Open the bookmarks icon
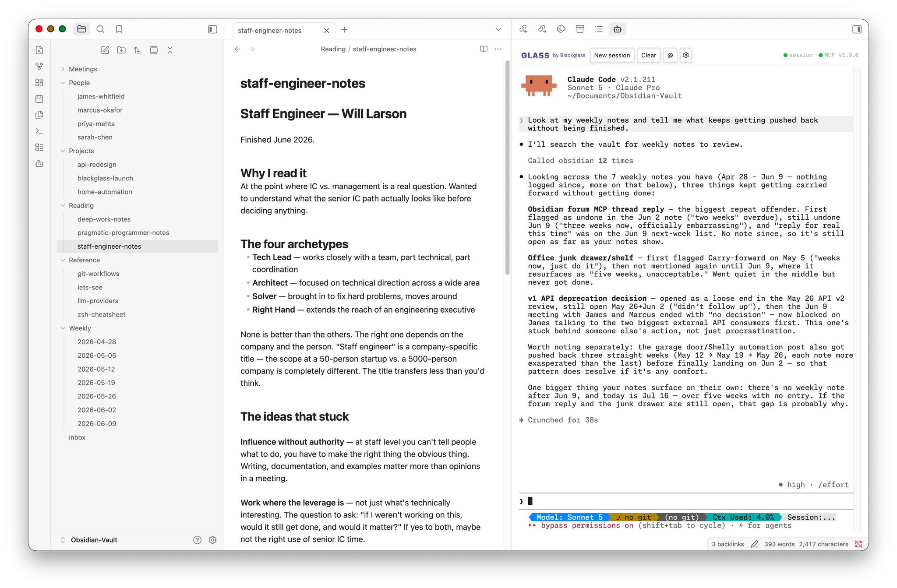Screen dimensions: 897x588 [x=119, y=29]
